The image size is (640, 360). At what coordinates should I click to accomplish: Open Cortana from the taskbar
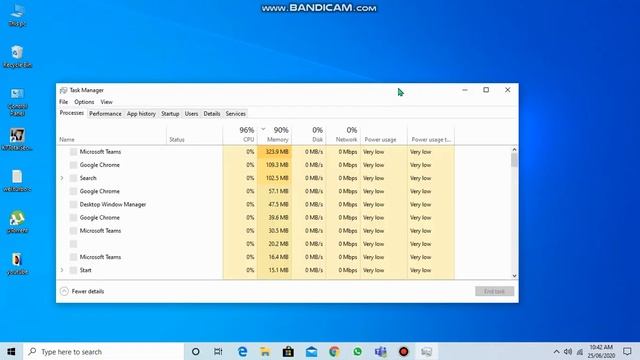(196, 351)
